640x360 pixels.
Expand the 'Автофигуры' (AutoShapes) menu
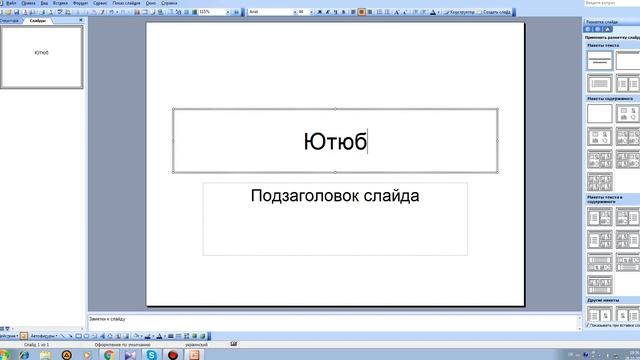pyautogui.click(x=44, y=336)
